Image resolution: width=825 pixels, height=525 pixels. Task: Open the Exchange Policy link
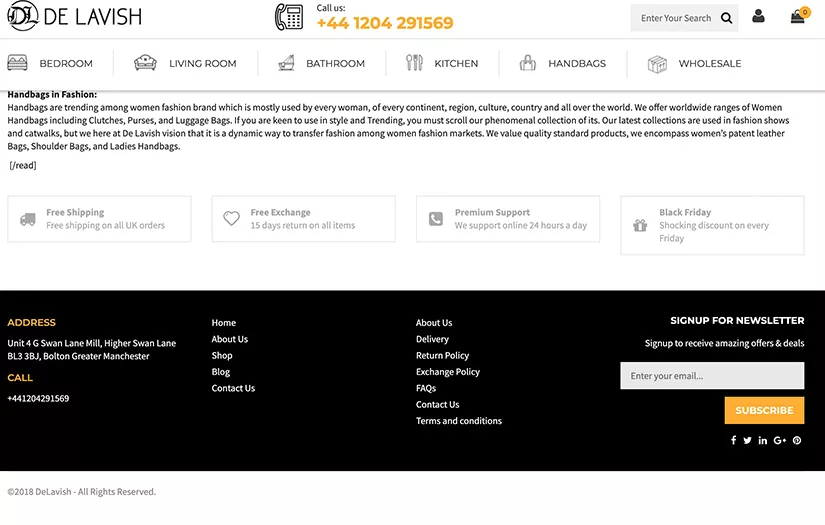tap(448, 372)
